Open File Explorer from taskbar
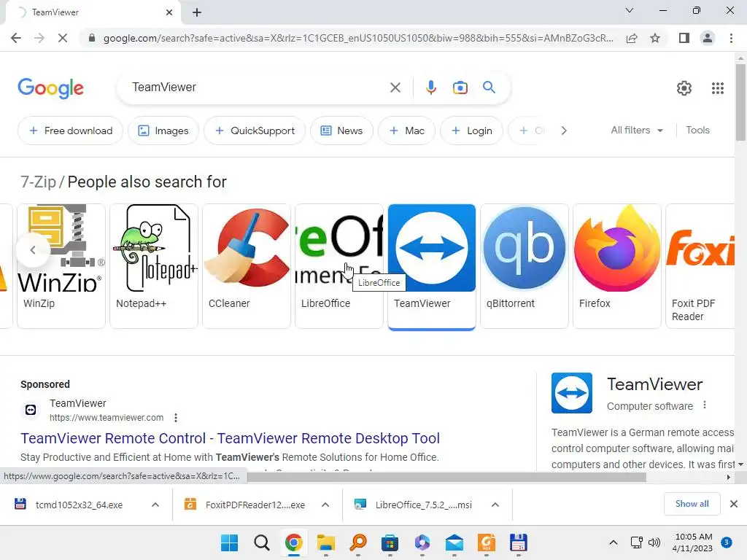Screen dimensions: 747x560 (x=326, y=542)
